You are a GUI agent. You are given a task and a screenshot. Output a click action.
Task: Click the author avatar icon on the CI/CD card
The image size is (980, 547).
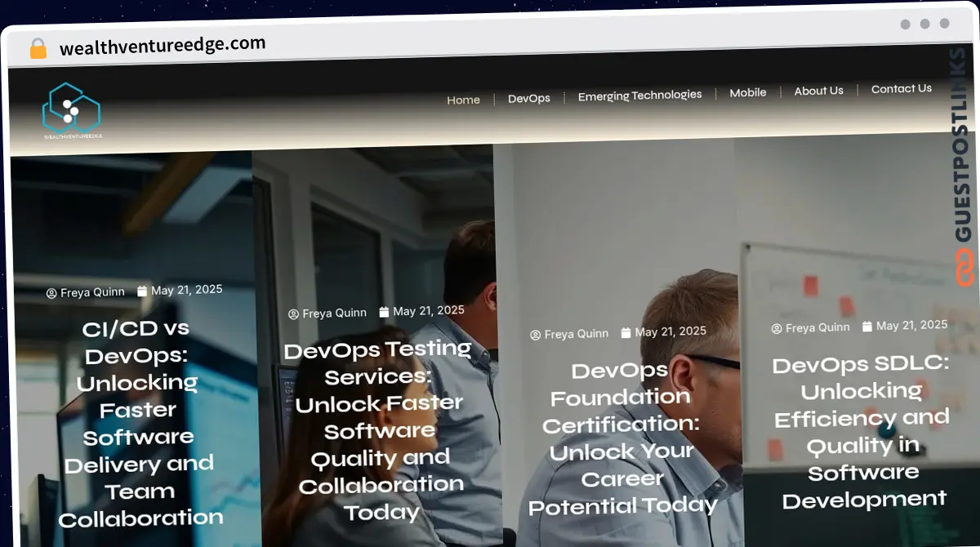pos(51,292)
